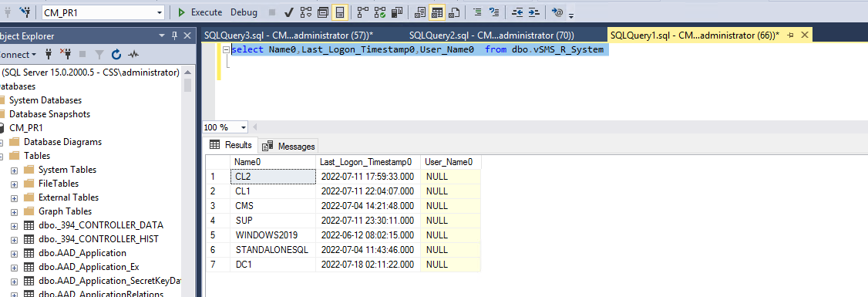This screenshot has width=868, height=297.
Task: Switch output to Results to Grid
Action: tap(437, 12)
